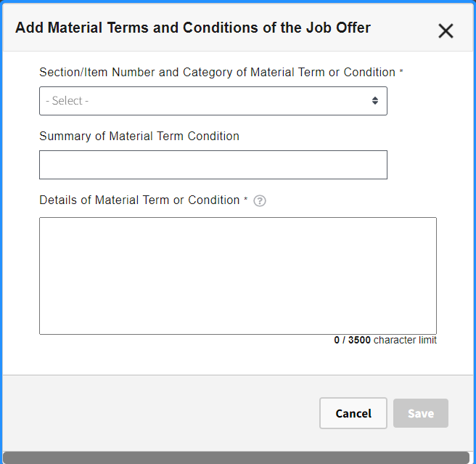Click the asterisk beside Section/Item label
Screen dimensions: 476x464
(401, 73)
